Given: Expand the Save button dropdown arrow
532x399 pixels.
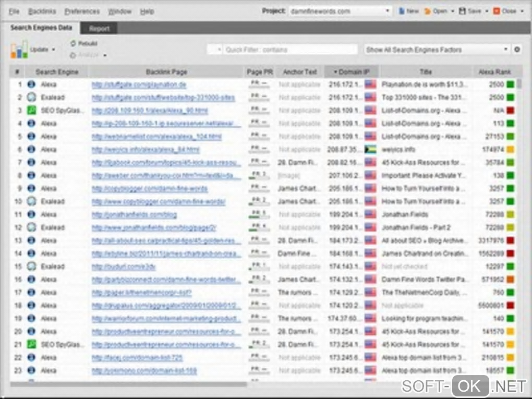Looking at the screenshot, I should pyautogui.click(x=487, y=11).
